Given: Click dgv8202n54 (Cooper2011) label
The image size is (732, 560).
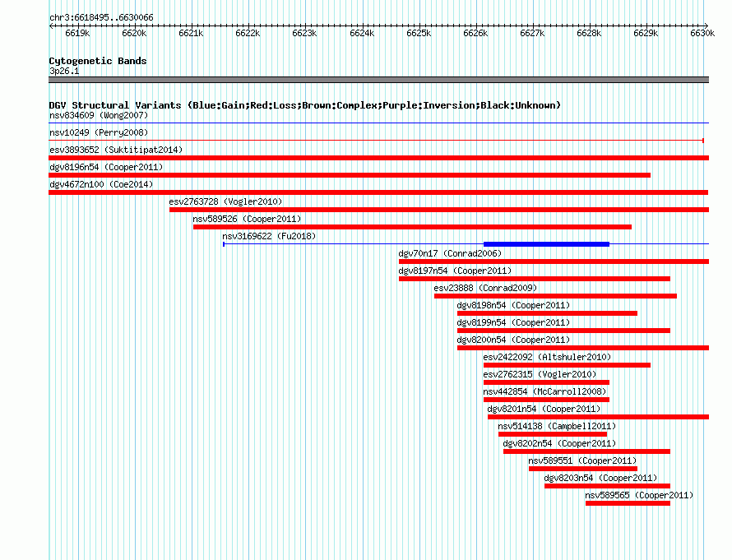Looking at the screenshot, I should pos(560,443).
